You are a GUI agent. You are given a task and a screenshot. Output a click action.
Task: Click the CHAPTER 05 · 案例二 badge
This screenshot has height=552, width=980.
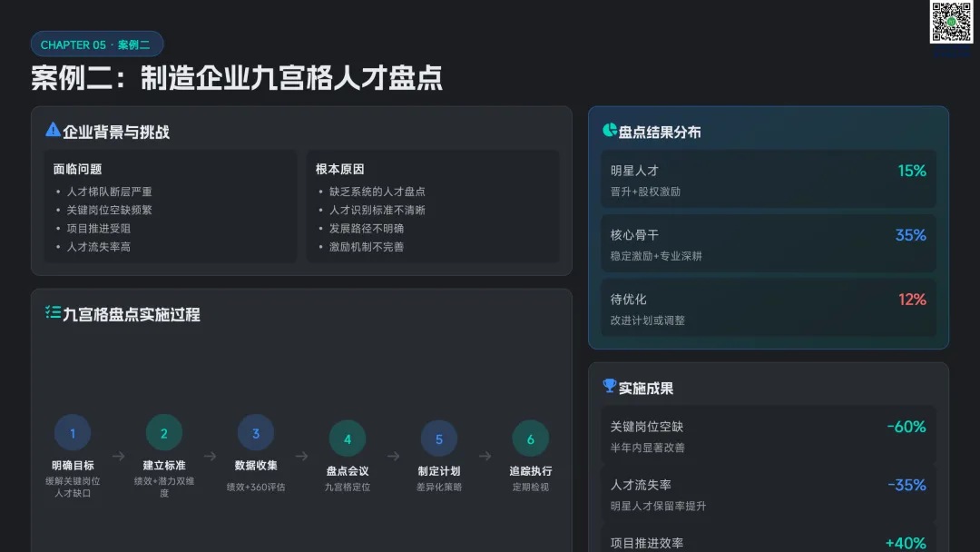[x=97, y=44]
